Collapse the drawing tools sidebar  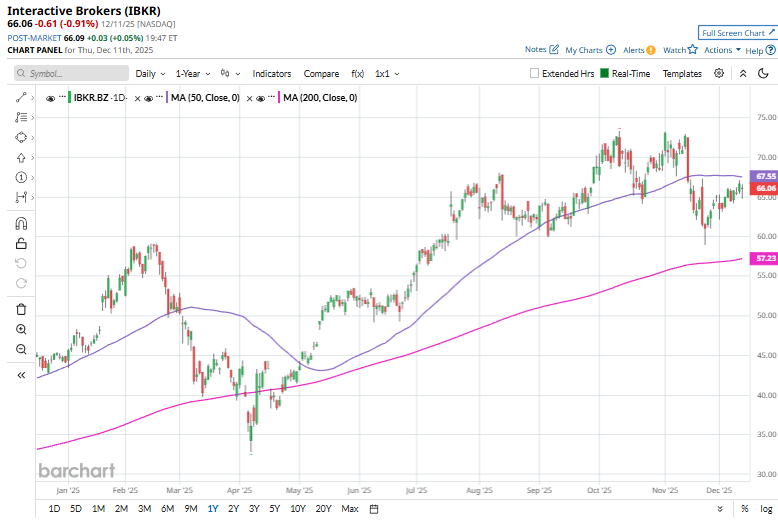(x=21, y=375)
